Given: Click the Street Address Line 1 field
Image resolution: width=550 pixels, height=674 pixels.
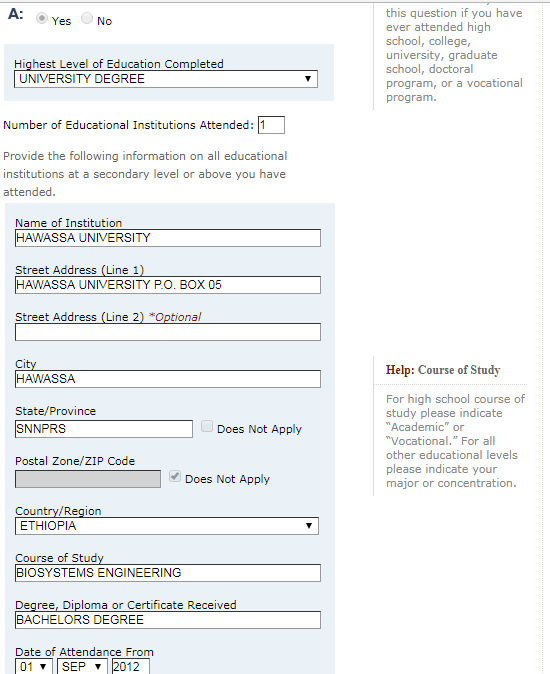Looking at the screenshot, I should tap(168, 285).
